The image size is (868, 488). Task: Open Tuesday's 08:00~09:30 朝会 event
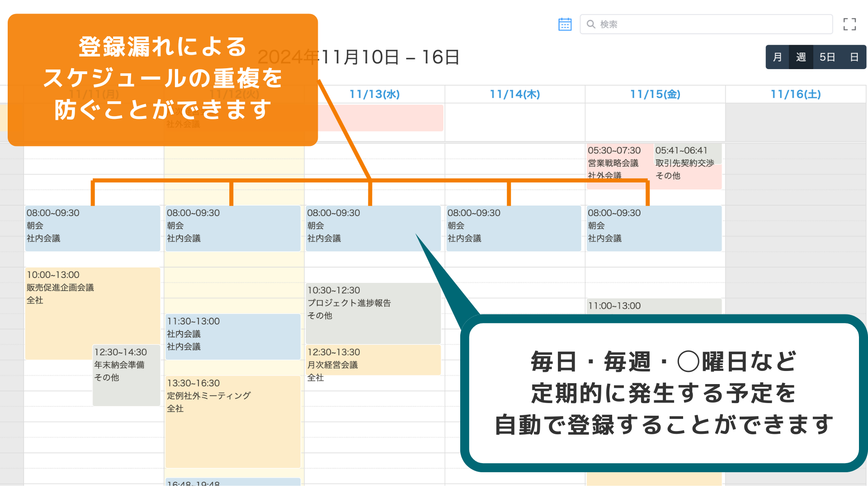pos(233,228)
